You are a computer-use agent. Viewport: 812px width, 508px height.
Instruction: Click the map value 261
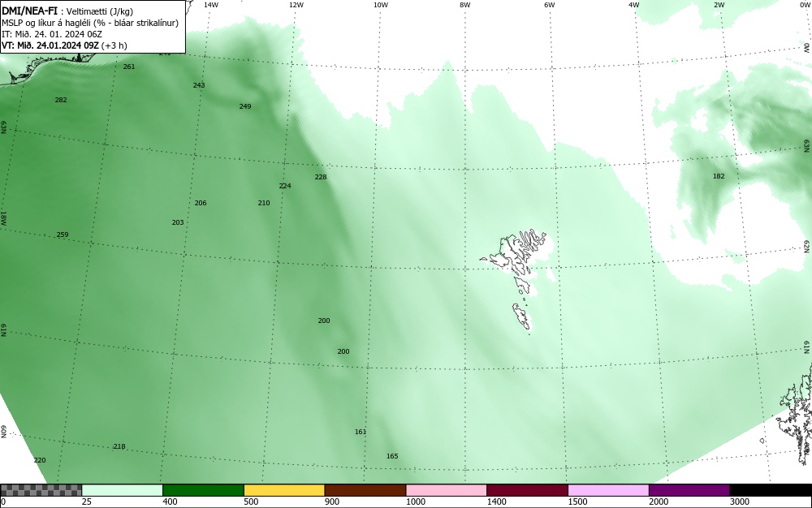click(x=129, y=67)
